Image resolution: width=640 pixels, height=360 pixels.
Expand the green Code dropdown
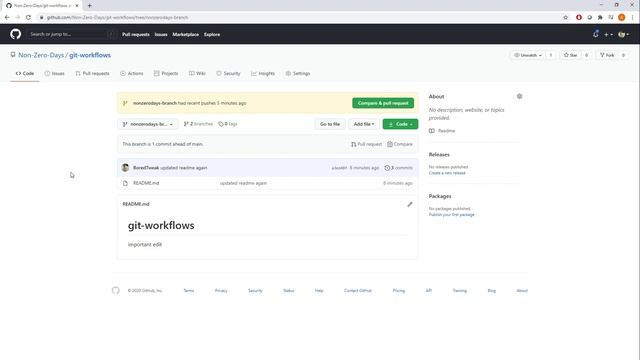click(400, 124)
